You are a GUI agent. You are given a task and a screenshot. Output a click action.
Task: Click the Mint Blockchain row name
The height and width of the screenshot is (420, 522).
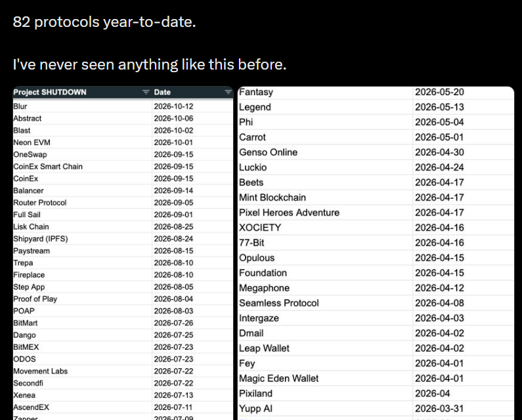pos(272,198)
